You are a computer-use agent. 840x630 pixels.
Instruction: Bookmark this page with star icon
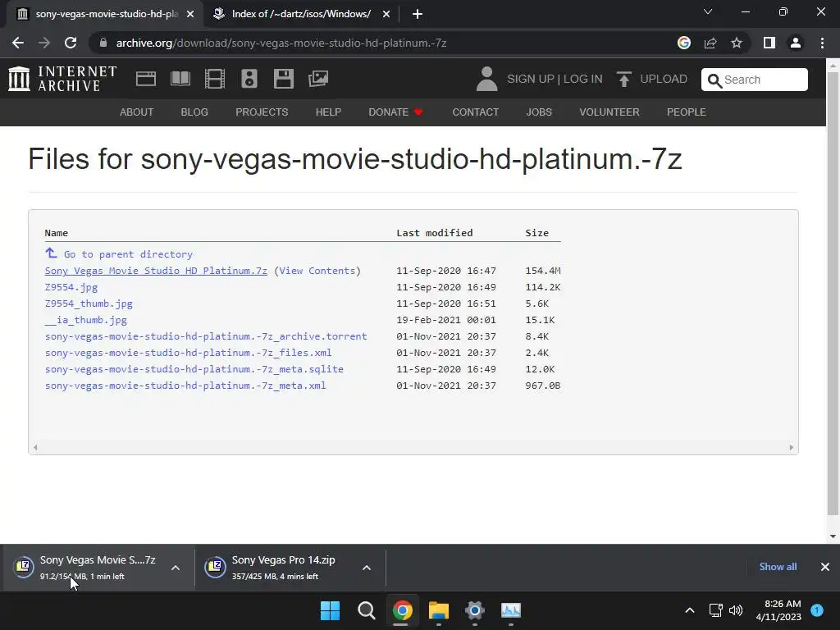tap(737, 43)
